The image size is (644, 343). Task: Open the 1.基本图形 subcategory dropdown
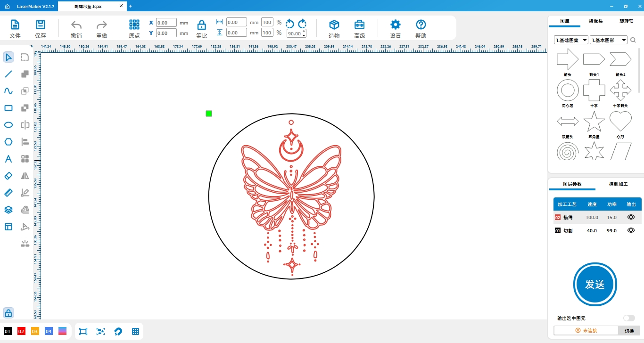pyautogui.click(x=609, y=40)
